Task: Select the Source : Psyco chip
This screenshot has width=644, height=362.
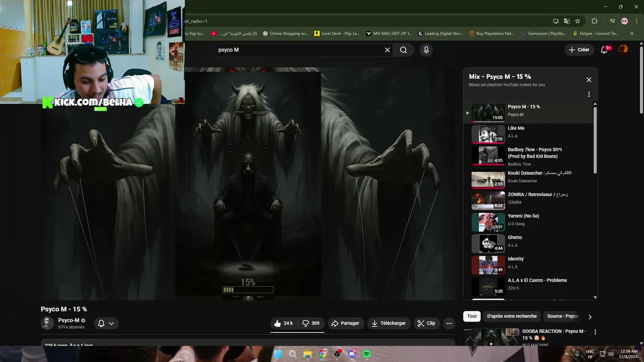Action: coord(562,316)
